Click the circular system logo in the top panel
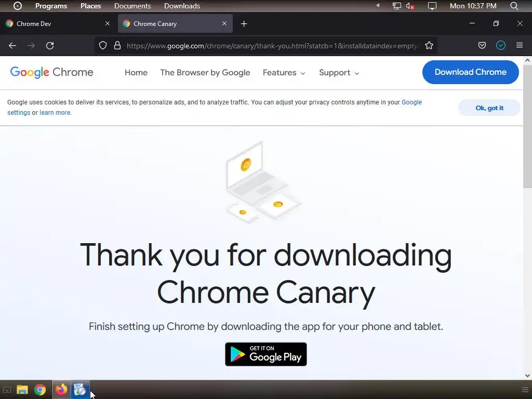This screenshot has height=399, width=532. click(18, 6)
